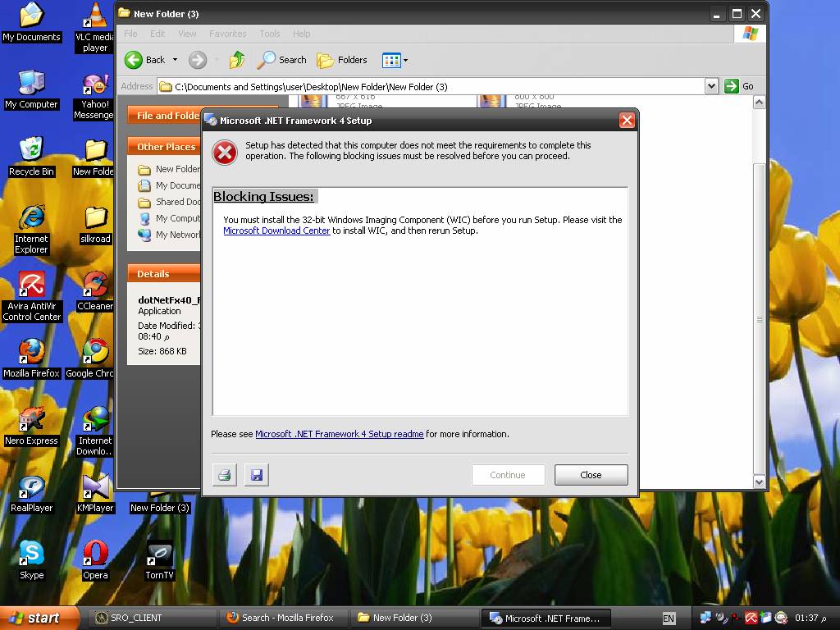Click the Explorer scrollbar down arrow
840x630 pixels.
[x=759, y=482]
